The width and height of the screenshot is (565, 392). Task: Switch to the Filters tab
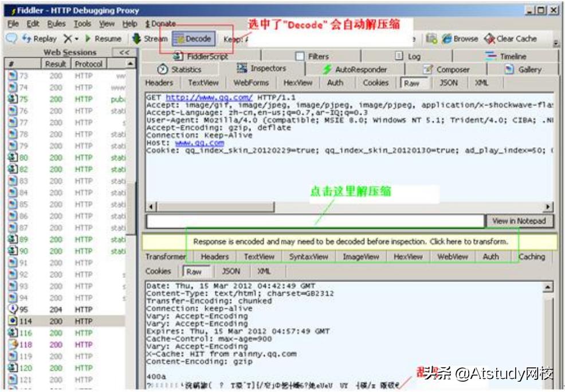click(312, 56)
